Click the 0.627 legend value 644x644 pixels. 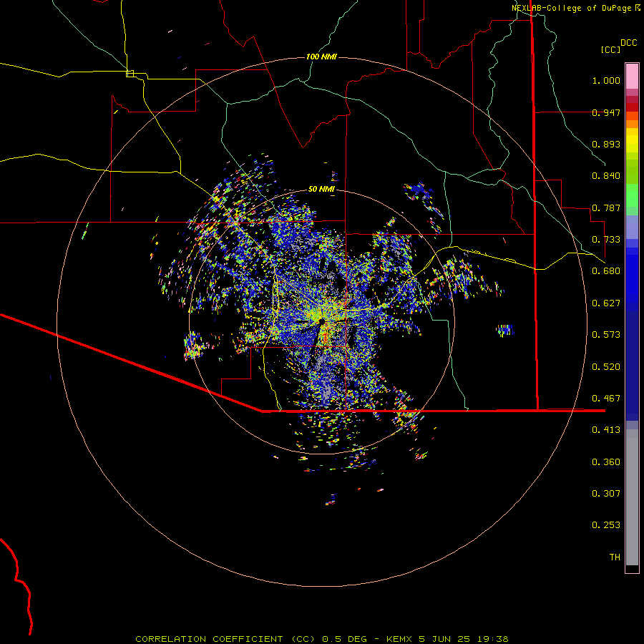[x=606, y=303]
